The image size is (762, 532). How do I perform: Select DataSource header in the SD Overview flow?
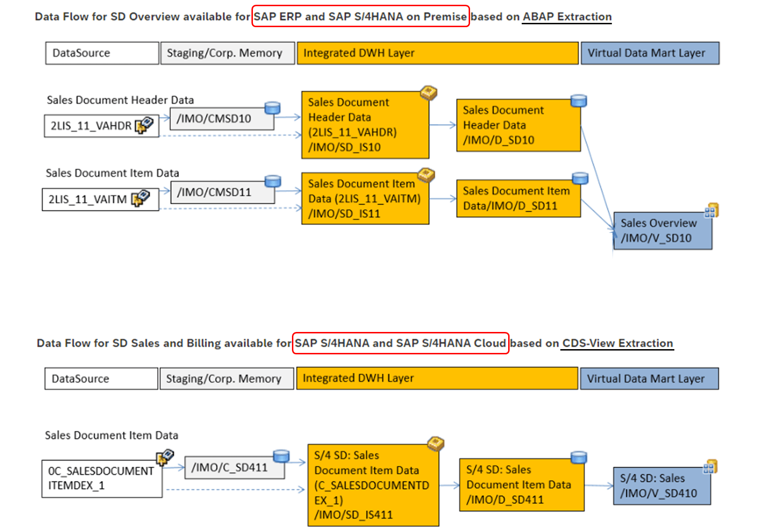[102, 53]
